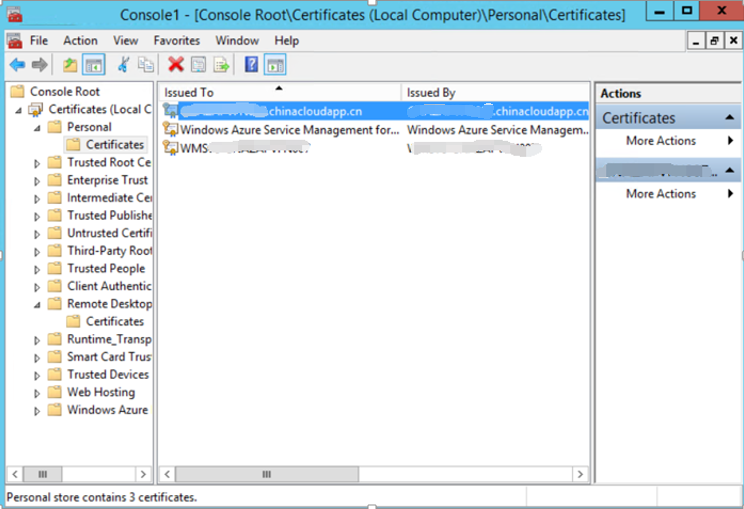The image size is (744, 509).
Task: Click the Back arrow toolbar icon
Action: tap(17, 65)
